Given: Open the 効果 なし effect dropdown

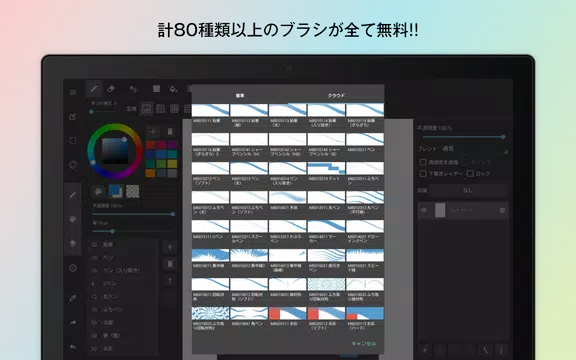Looking at the screenshot, I should coord(468,190).
